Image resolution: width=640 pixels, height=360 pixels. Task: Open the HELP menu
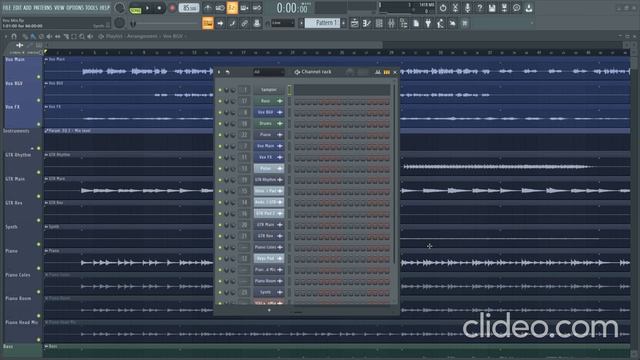(x=105, y=7)
